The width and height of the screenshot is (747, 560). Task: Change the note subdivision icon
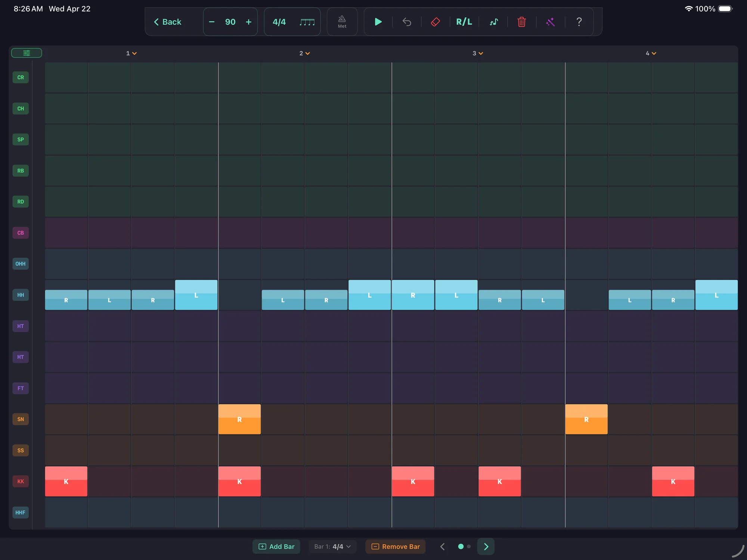click(307, 22)
